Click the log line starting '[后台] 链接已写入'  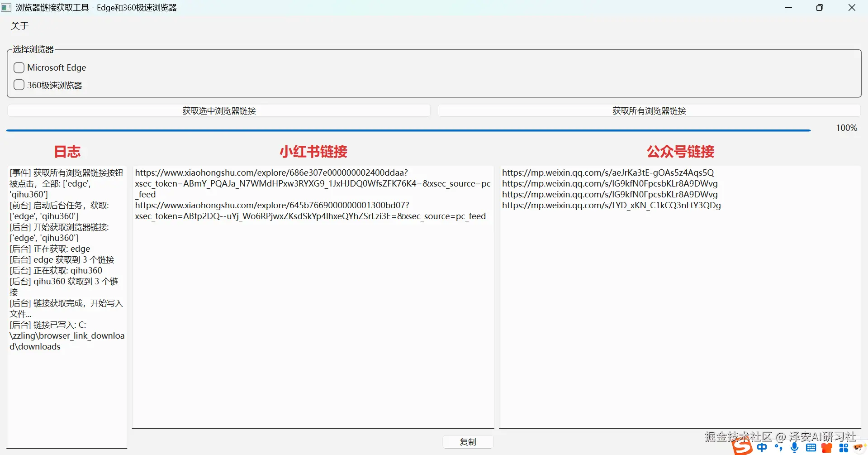[67, 335]
